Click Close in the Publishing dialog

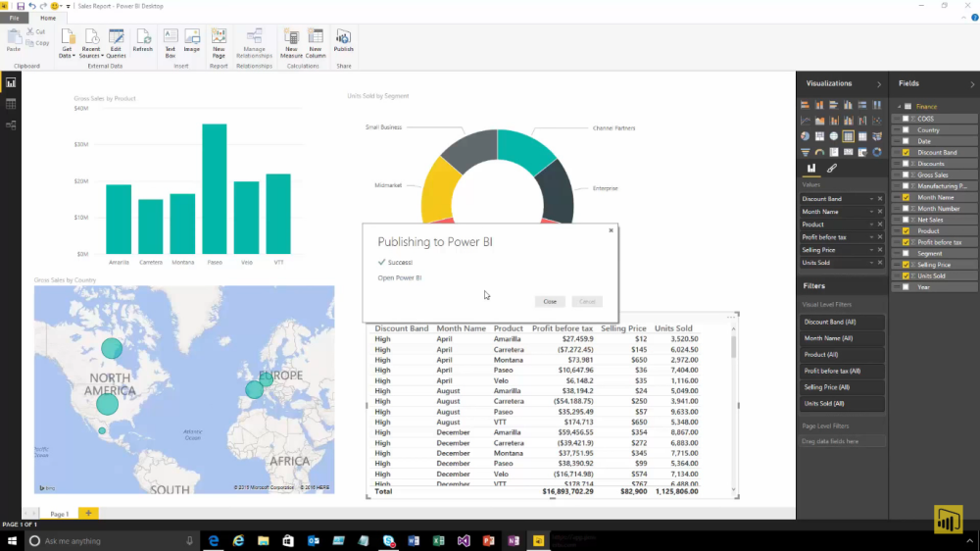550,301
